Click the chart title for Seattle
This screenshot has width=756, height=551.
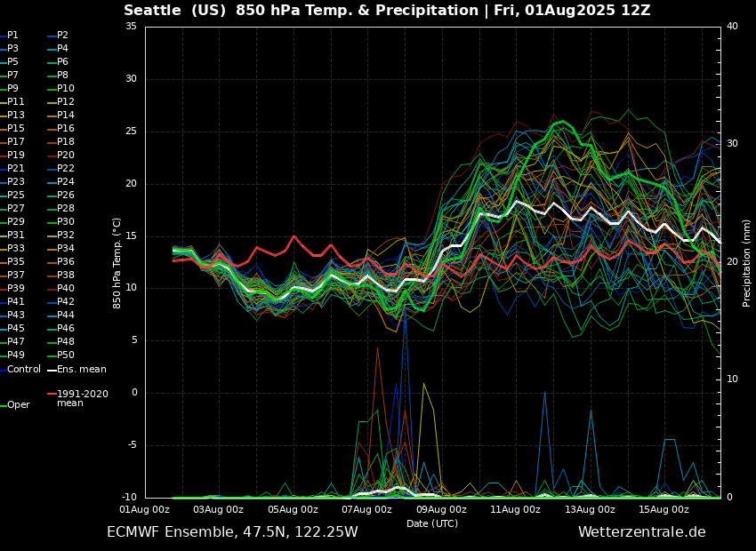(387, 11)
